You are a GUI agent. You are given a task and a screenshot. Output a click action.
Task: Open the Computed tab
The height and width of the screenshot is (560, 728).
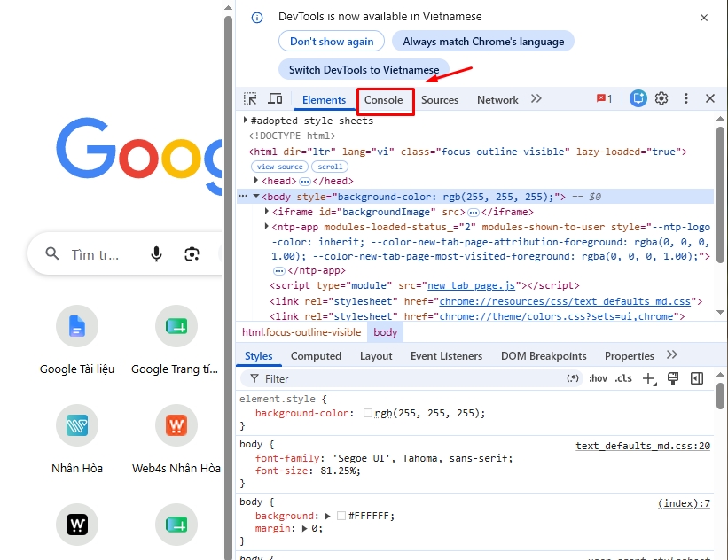click(x=316, y=356)
